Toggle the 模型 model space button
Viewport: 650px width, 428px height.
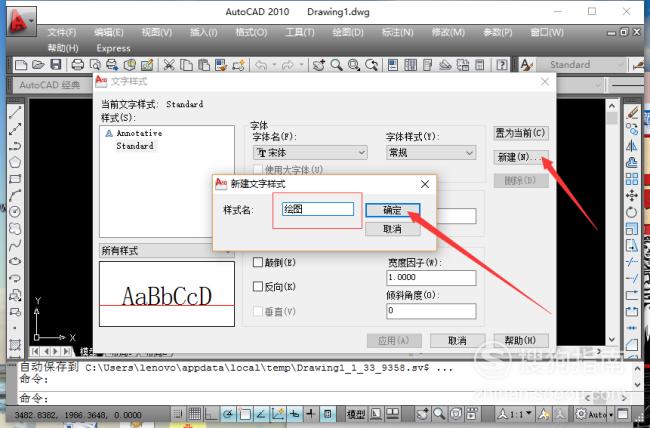[x=356, y=413]
